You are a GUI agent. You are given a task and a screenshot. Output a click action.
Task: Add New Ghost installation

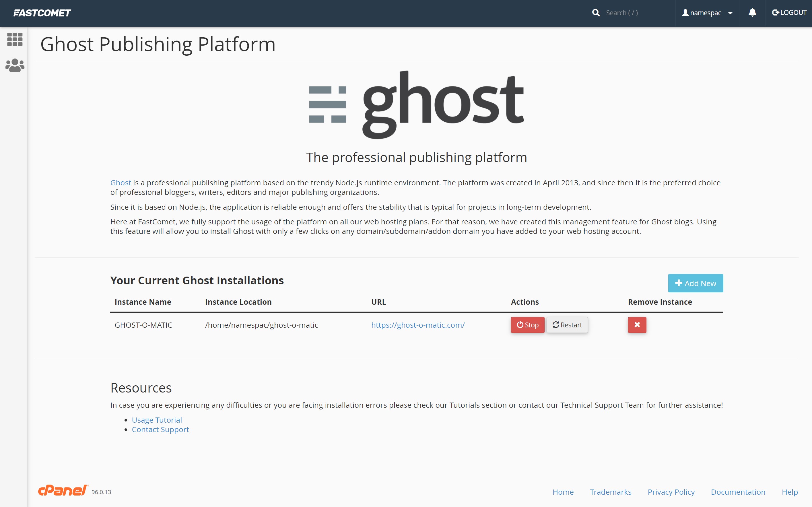pos(695,283)
